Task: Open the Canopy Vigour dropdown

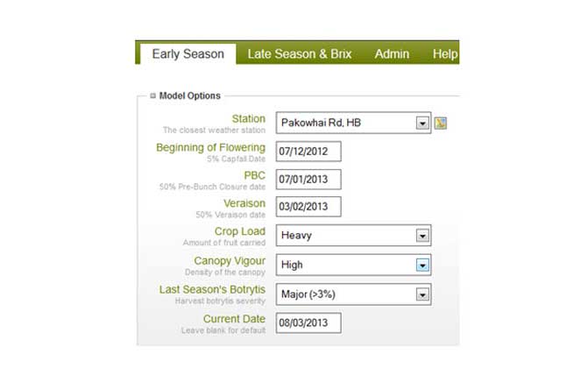Action: click(x=422, y=264)
